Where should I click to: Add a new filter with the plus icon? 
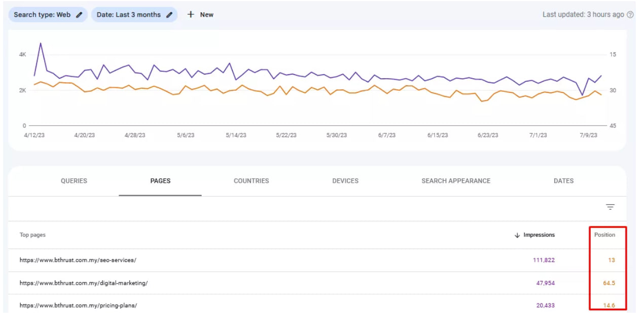[x=190, y=14]
